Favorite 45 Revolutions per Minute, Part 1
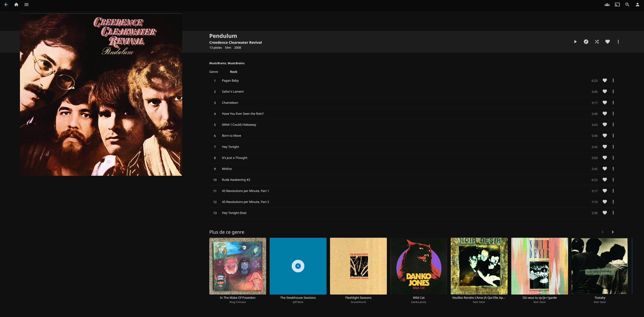Viewport: 644px width, 317px height. (605, 191)
